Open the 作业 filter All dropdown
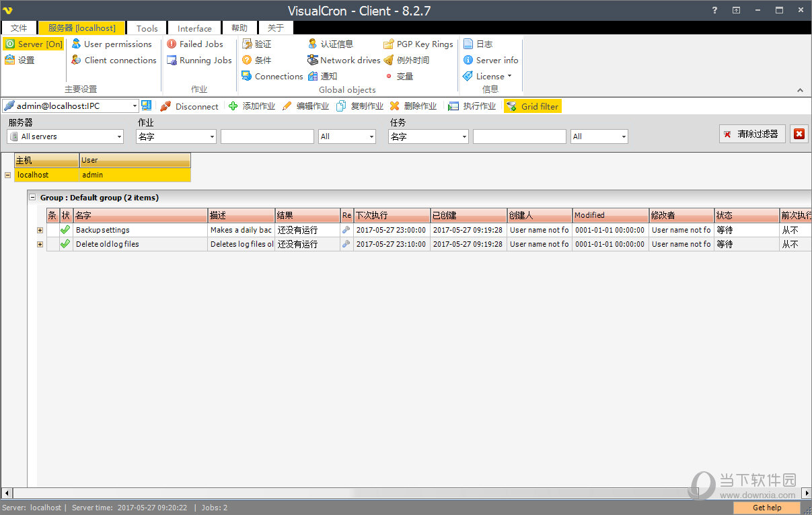The width and height of the screenshot is (812, 515). click(x=371, y=136)
